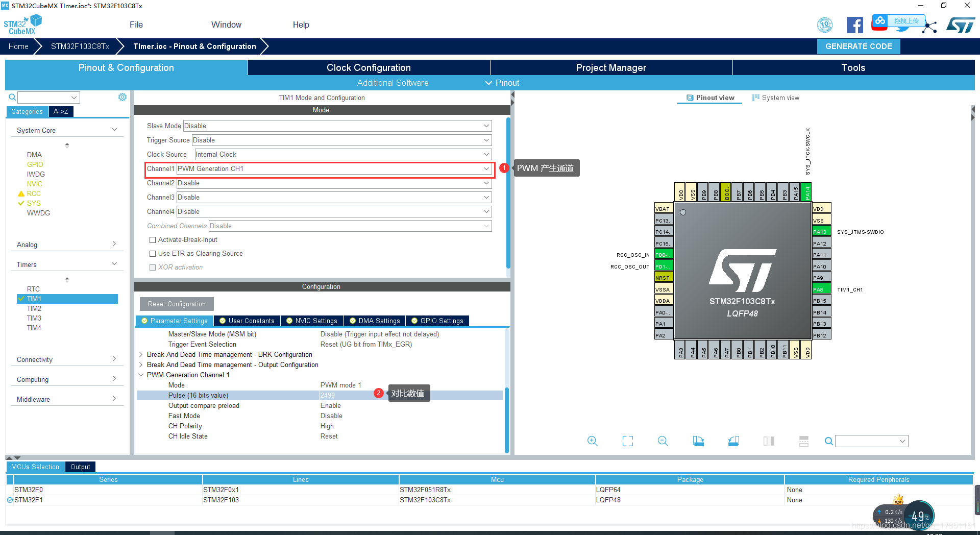Collapse PWM Generation Channel 1 section
980x535 pixels.
(141, 375)
